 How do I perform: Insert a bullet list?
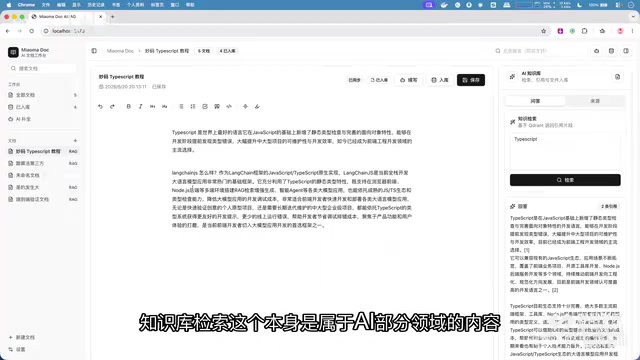181,107
